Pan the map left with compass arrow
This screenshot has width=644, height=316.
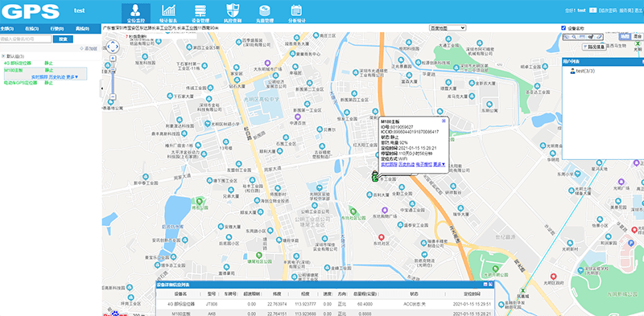[109, 47]
